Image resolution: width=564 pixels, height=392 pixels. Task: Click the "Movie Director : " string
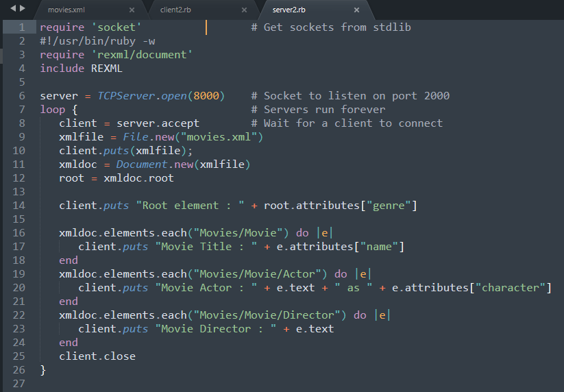click(x=216, y=329)
